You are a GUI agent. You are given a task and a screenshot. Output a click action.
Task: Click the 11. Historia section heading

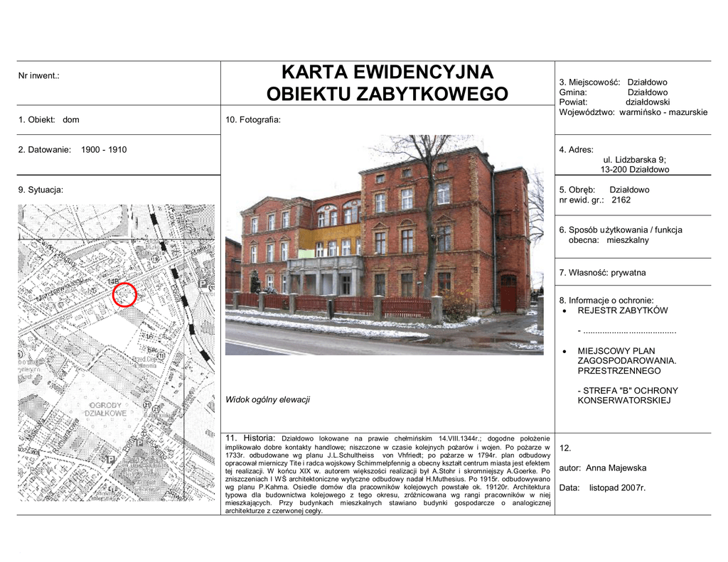coord(250,438)
